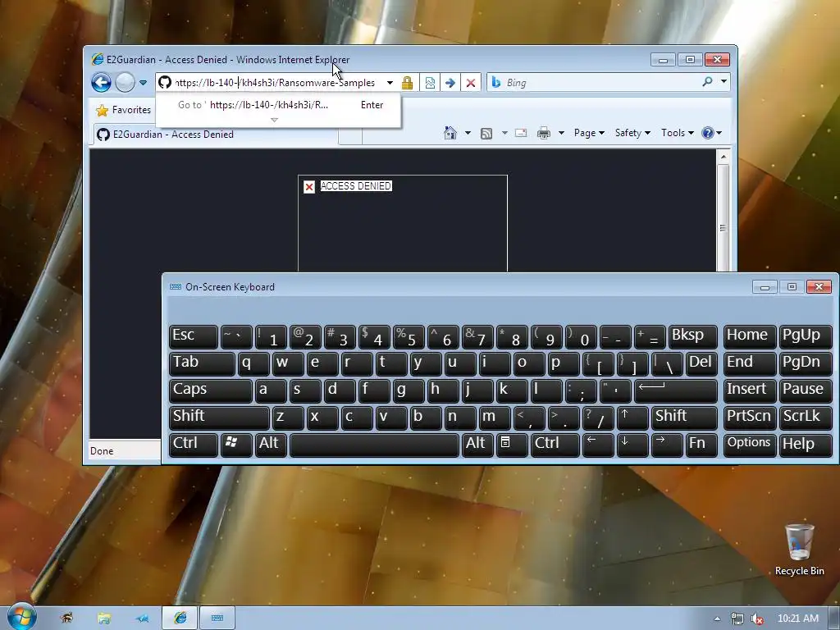Viewport: 840px width, 630px height.
Task: Click the context menu key on keyboard
Action: click(x=512, y=445)
